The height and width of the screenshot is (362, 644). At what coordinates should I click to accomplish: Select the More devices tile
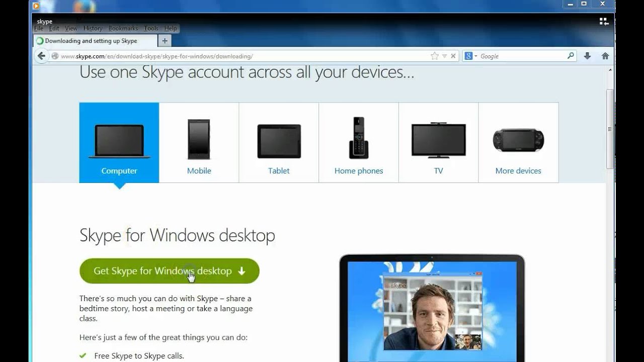(518, 143)
